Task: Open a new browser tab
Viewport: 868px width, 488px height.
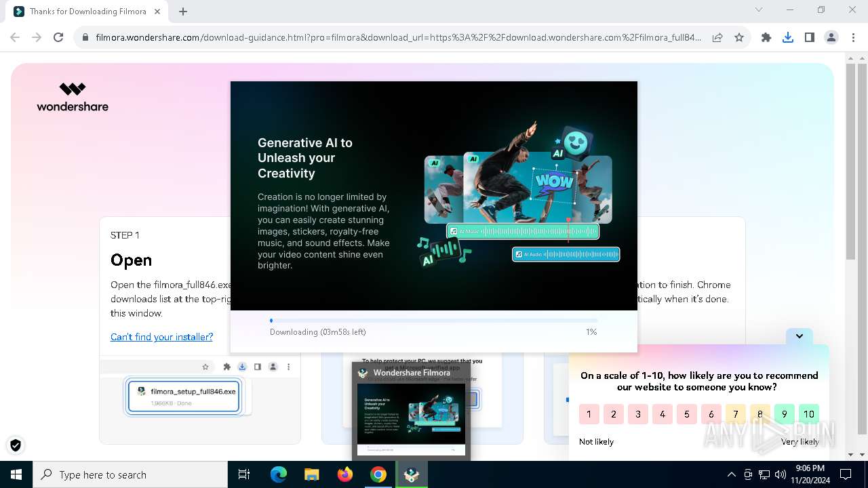Action: pos(183,12)
